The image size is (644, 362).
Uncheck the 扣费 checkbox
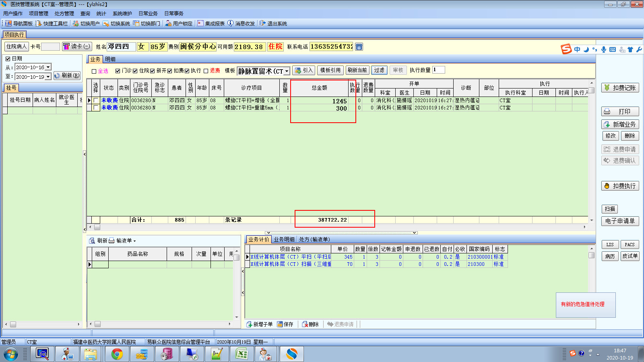[x=170, y=71]
